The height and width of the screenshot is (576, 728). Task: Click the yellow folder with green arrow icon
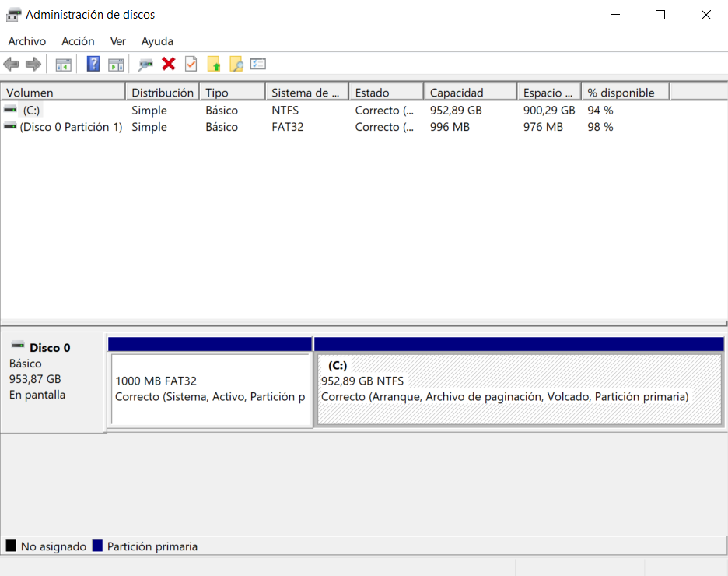[x=214, y=64]
